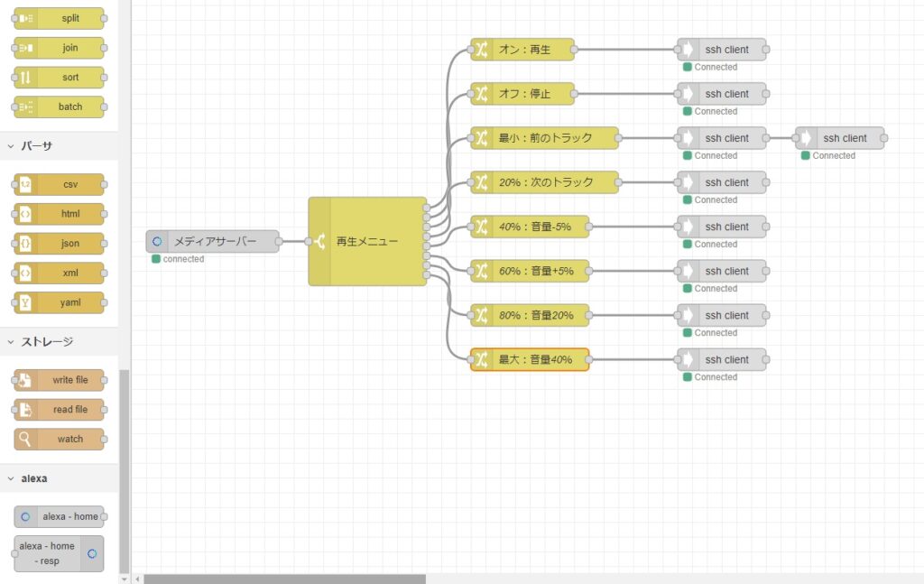
Task: Select the オフ：停止 change node
Action: pos(522,94)
